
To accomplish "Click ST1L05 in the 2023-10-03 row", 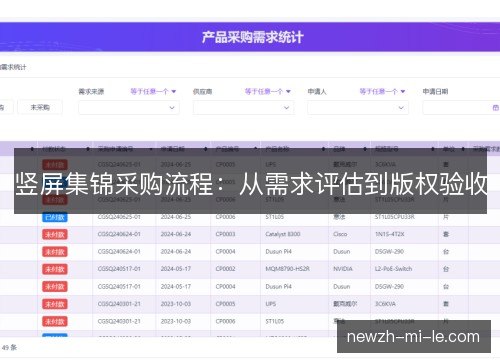I will pos(275,321).
